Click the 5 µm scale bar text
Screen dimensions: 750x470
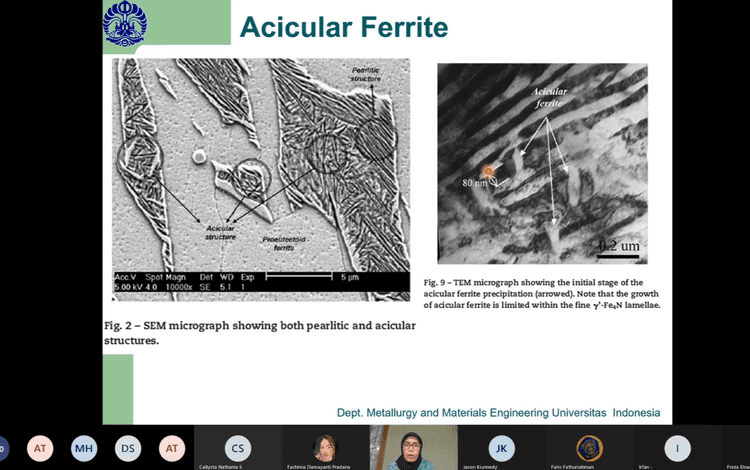(350, 277)
